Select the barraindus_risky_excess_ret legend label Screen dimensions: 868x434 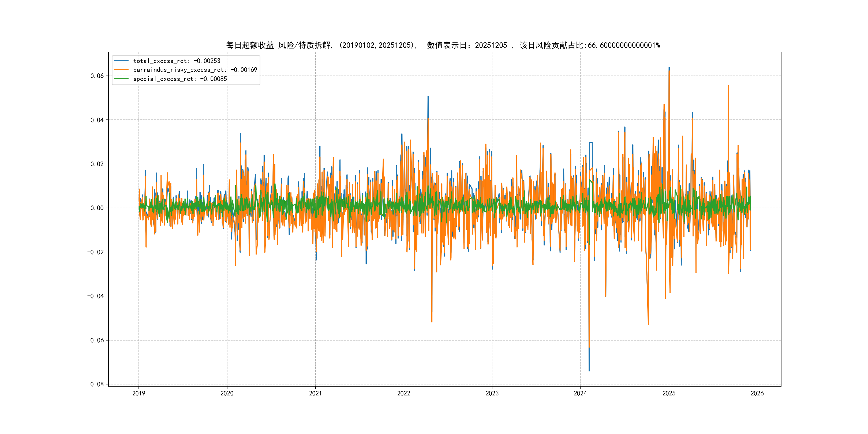(x=195, y=70)
